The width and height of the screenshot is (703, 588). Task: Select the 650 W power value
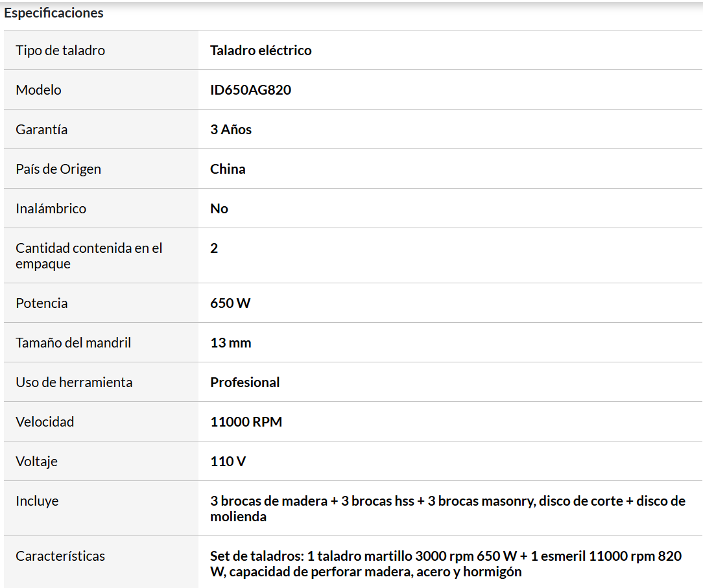(230, 303)
